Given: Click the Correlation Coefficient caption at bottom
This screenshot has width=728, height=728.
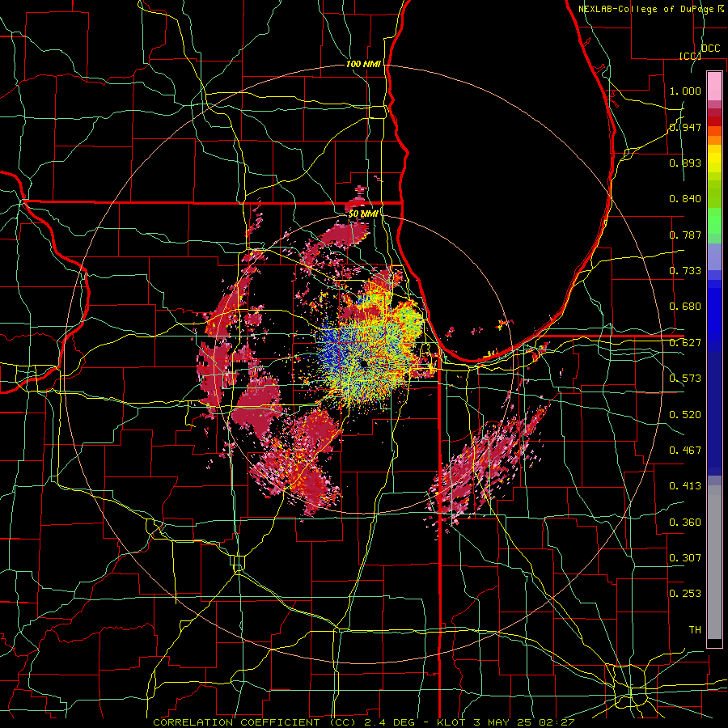Looking at the screenshot, I should [364, 722].
